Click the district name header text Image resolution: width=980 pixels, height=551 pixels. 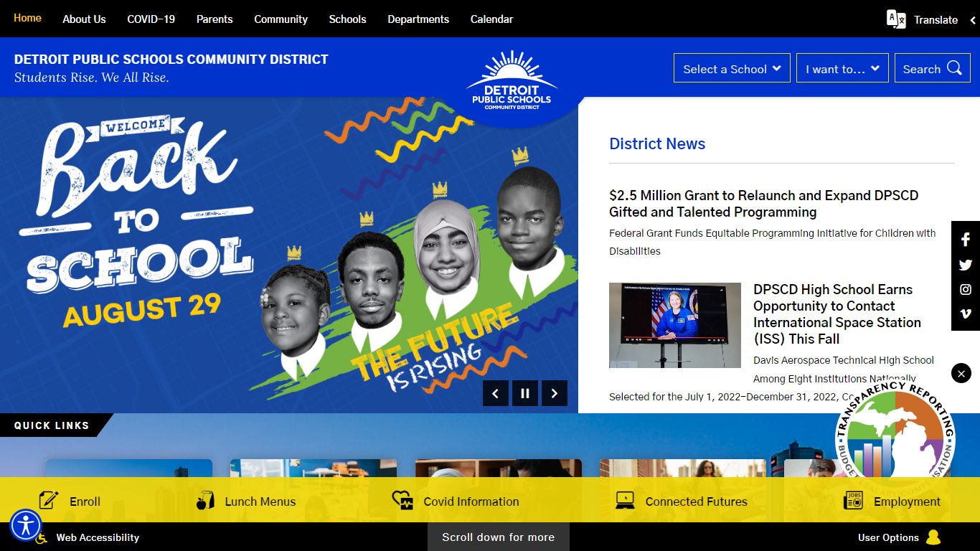171,60
